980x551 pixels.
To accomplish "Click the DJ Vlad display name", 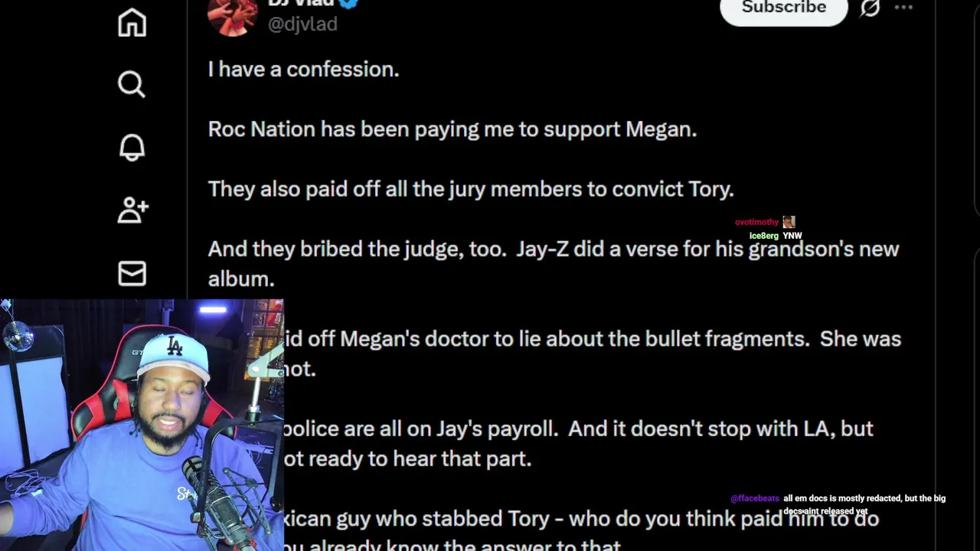I will coord(300,3).
